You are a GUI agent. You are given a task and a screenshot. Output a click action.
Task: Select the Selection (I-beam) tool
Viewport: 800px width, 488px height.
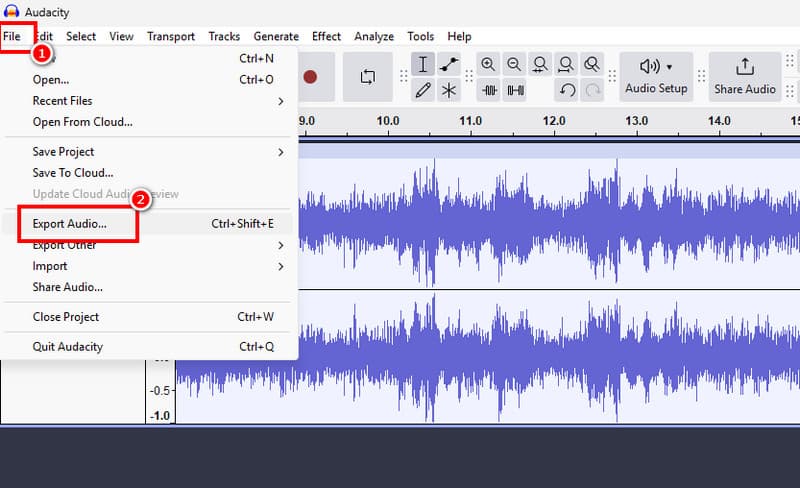[x=423, y=65]
